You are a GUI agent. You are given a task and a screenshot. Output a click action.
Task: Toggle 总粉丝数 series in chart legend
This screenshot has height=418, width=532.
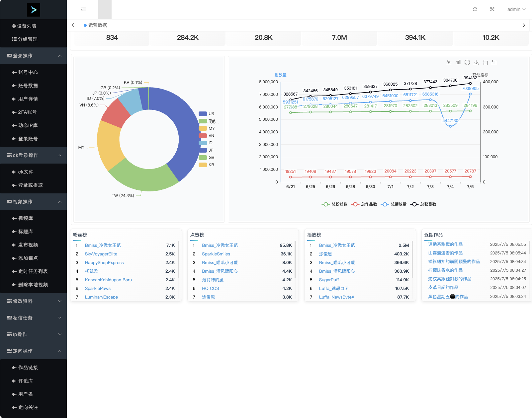[x=335, y=204]
